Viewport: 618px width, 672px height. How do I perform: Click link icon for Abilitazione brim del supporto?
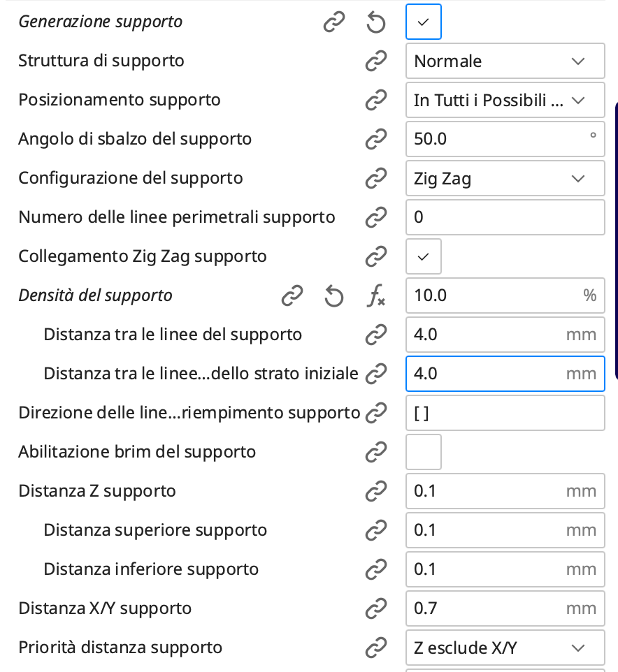376,453
